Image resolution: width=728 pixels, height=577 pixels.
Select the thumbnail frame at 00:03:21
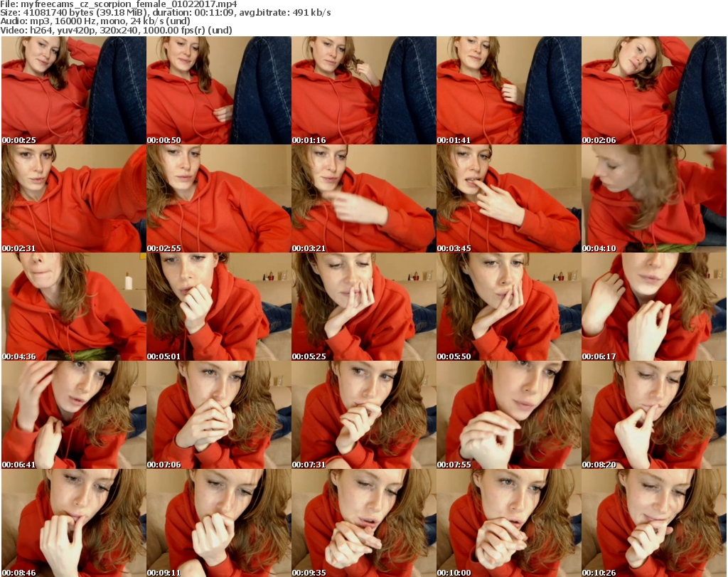(x=363, y=198)
